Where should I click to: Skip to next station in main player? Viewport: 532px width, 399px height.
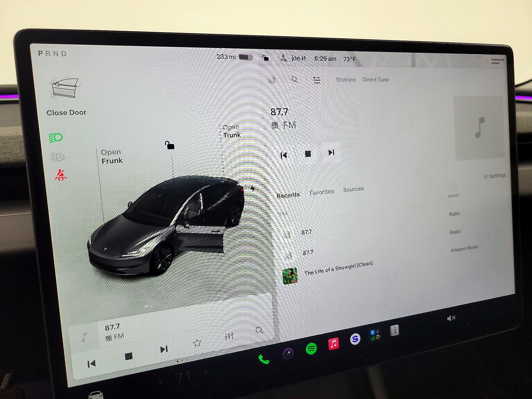tap(331, 152)
